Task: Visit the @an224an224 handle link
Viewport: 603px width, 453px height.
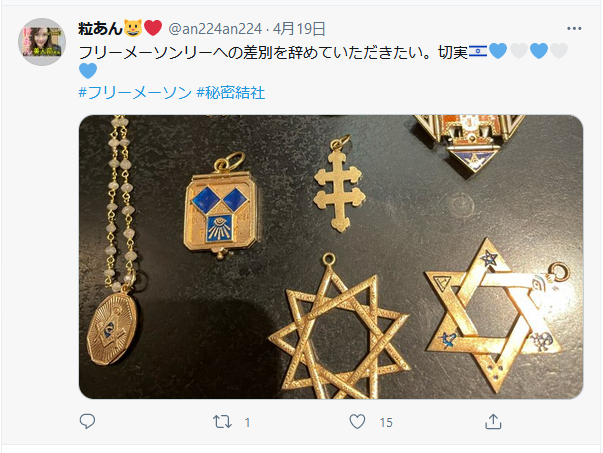Action: point(215,29)
